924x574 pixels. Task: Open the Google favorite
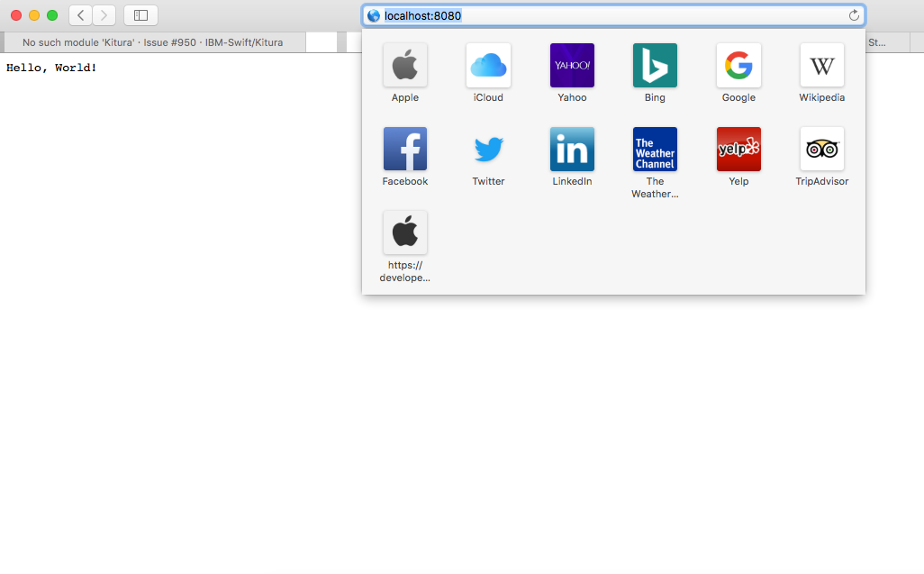(738, 65)
